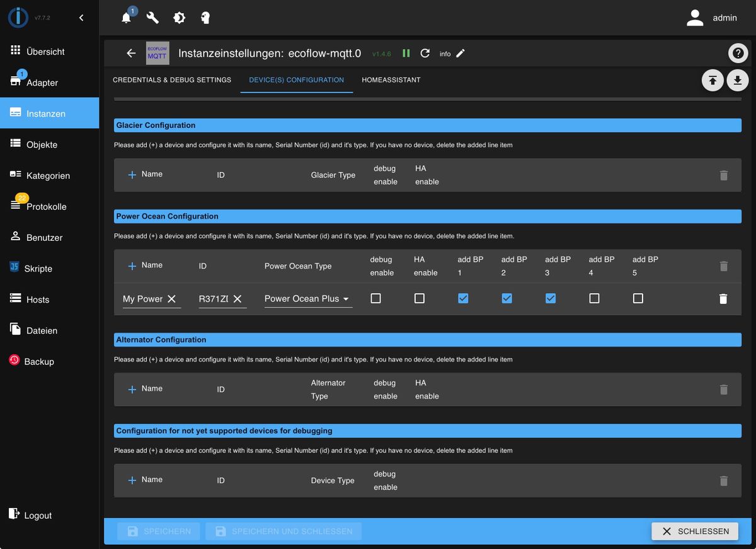Toggle theme with the brightness icon

point(179,18)
